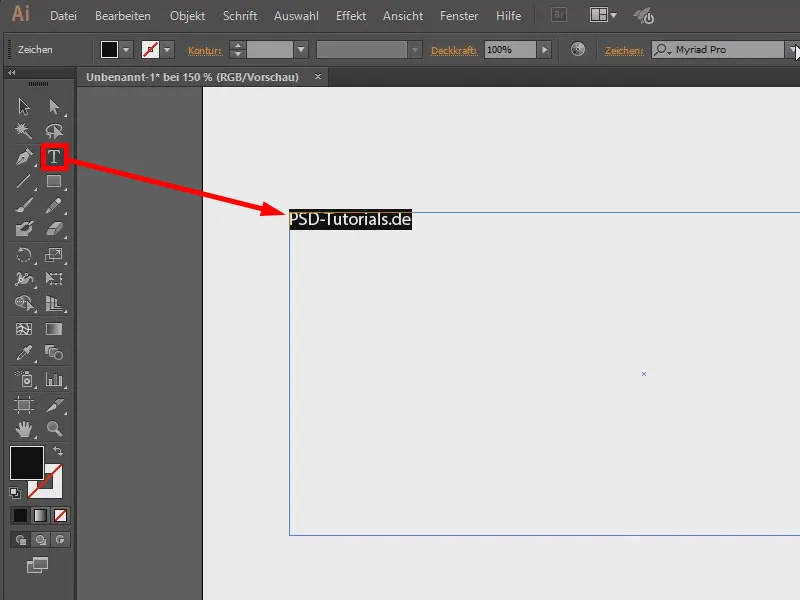Image resolution: width=800 pixels, height=600 pixels.
Task: Select the Magic Wand tool
Action: pos(23,131)
